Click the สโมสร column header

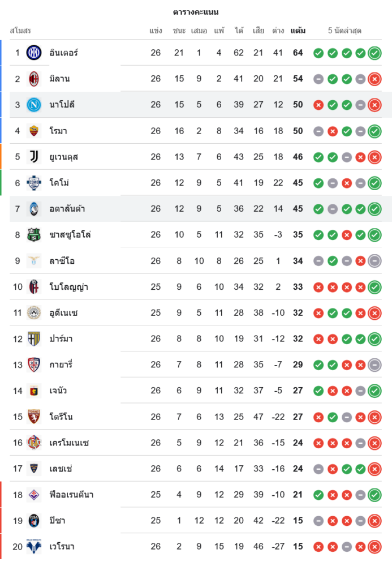click(x=20, y=31)
